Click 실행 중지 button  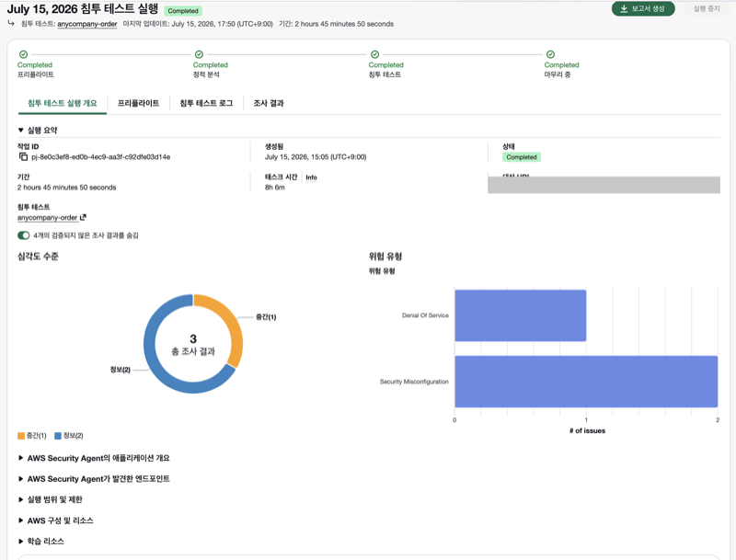(707, 8)
